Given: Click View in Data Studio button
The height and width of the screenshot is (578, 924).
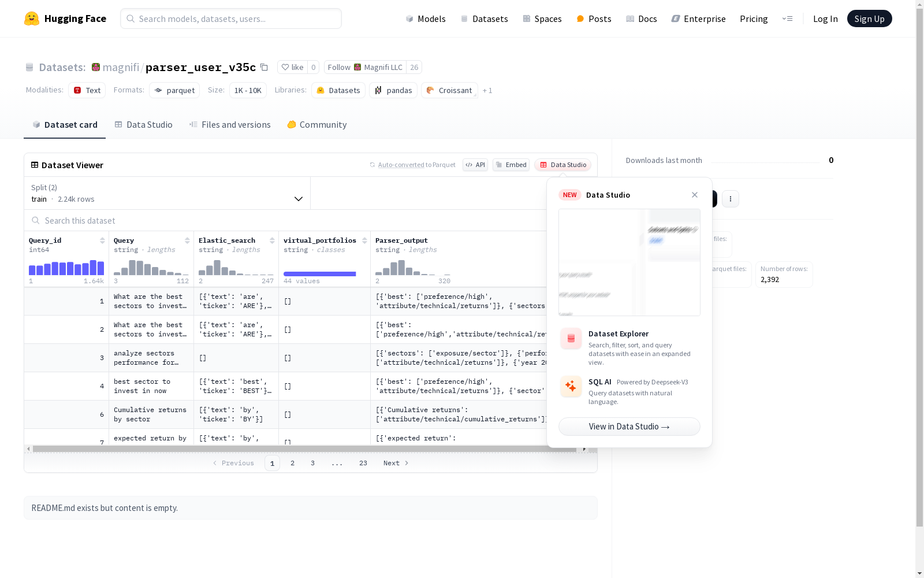Looking at the screenshot, I should 629,427.
